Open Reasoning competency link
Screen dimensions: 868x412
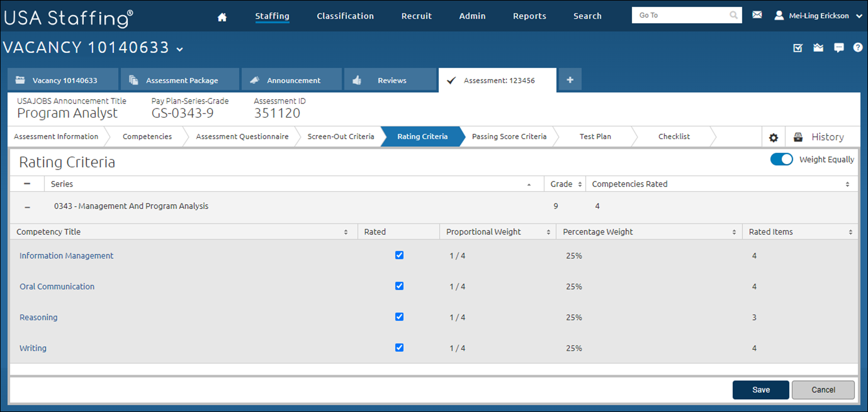(x=38, y=317)
